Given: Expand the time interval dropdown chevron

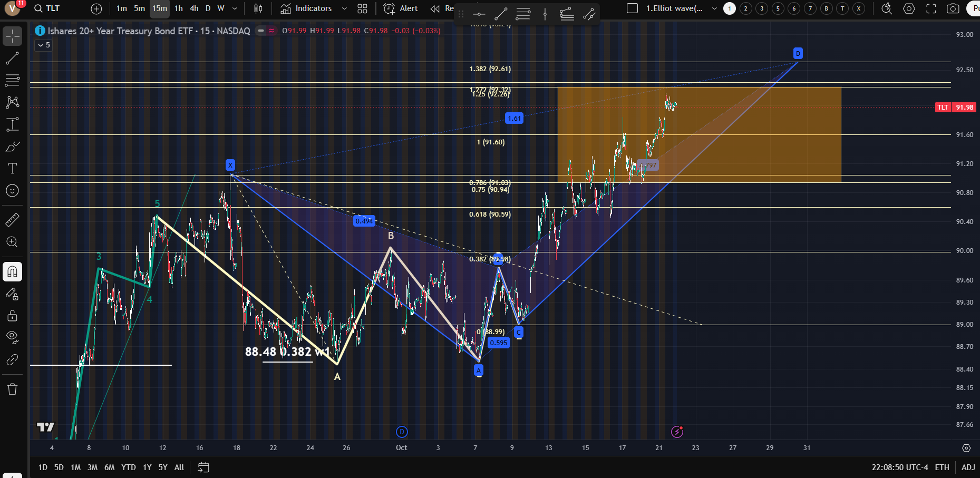Looking at the screenshot, I should pos(235,8).
